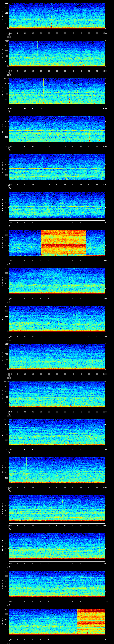Click the "21:48:00" start time label
Screen dimensions: 114x644
(9, 184)
